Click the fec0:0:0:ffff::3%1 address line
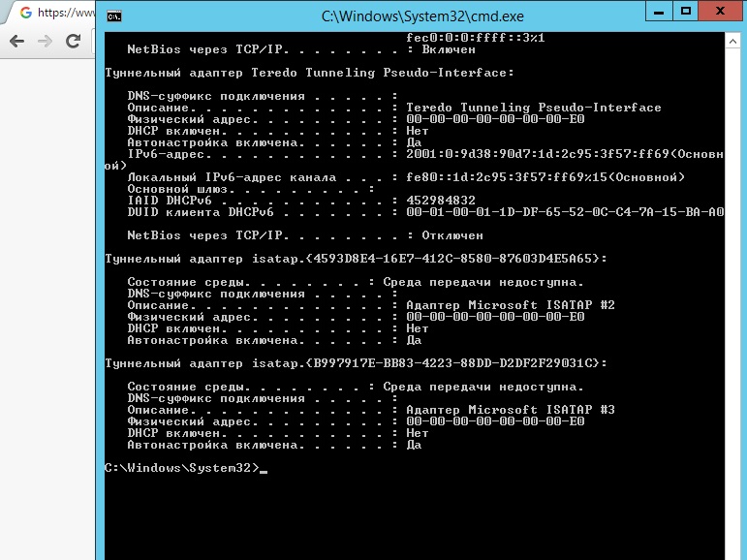Image resolution: width=747 pixels, height=560 pixels. pos(476,38)
